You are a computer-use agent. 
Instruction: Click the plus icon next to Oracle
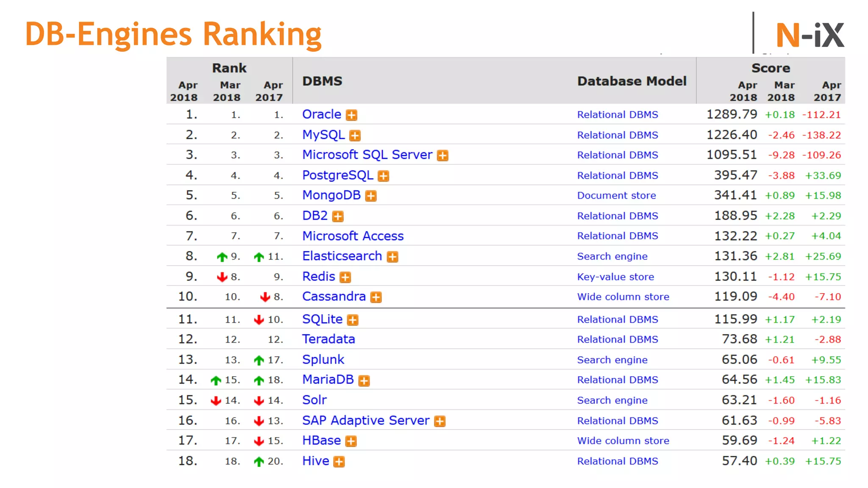point(351,115)
